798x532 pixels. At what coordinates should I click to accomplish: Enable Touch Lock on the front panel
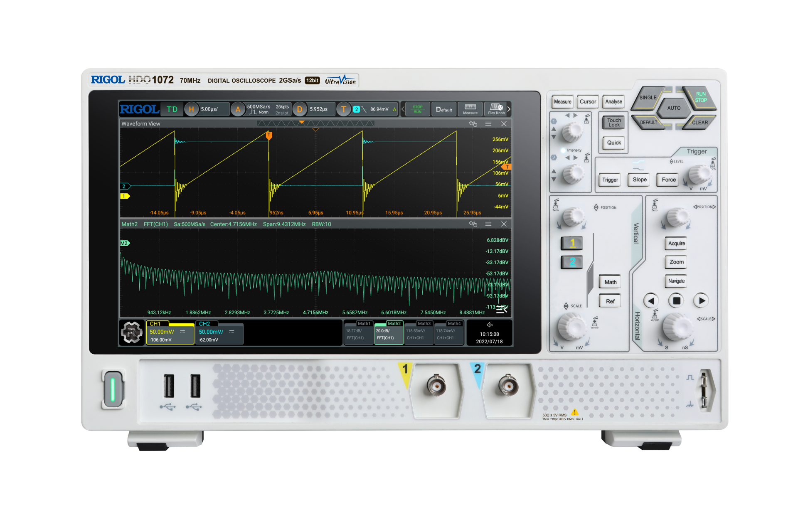coord(613,122)
